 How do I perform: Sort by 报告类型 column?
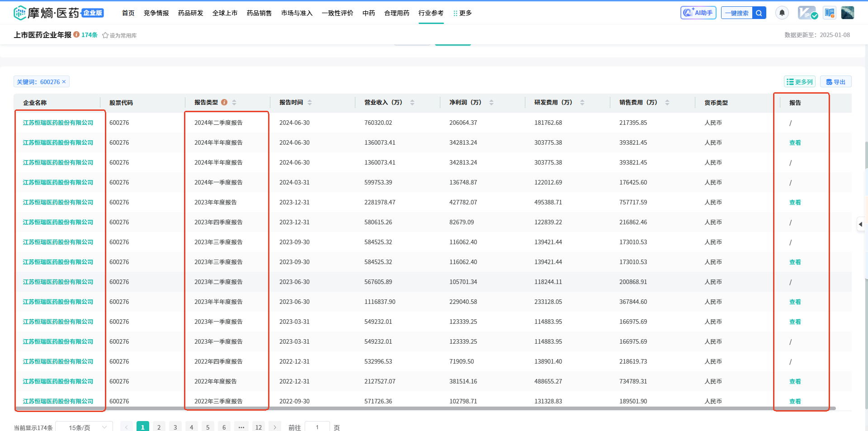click(234, 103)
